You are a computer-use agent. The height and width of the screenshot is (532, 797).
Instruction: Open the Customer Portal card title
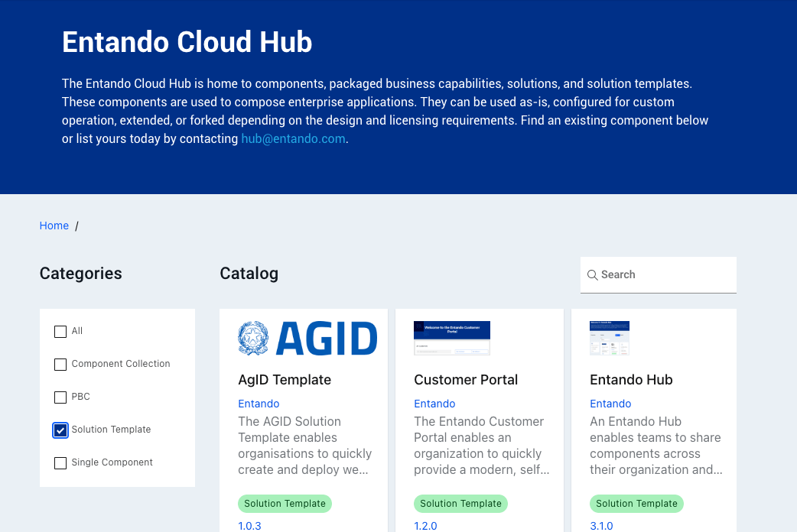tap(466, 380)
